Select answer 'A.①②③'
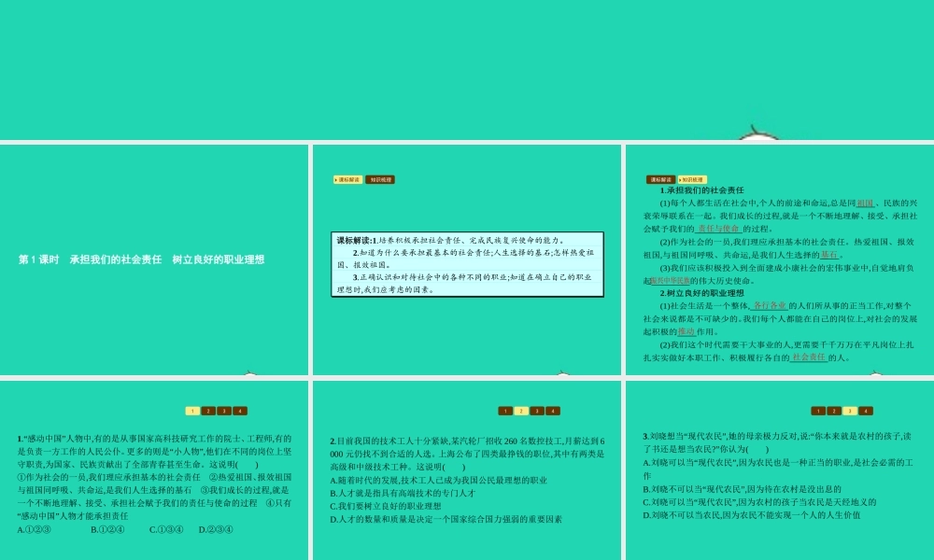The height and width of the screenshot is (560, 934). pos(34,529)
